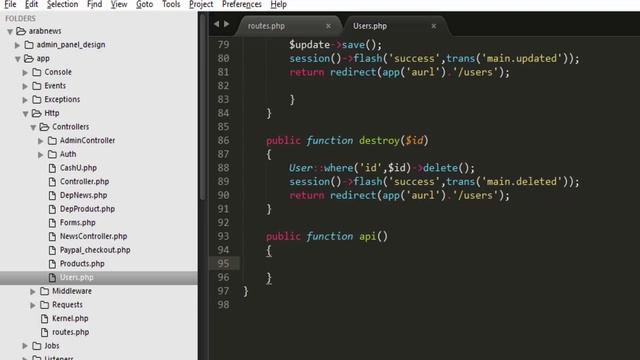Open NewsController.php from the sidebar
This screenshot has height=360, width=640.
93,236
